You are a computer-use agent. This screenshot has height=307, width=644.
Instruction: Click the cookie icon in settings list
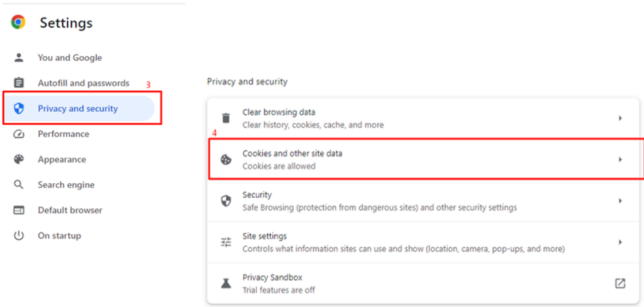(226, 160)
